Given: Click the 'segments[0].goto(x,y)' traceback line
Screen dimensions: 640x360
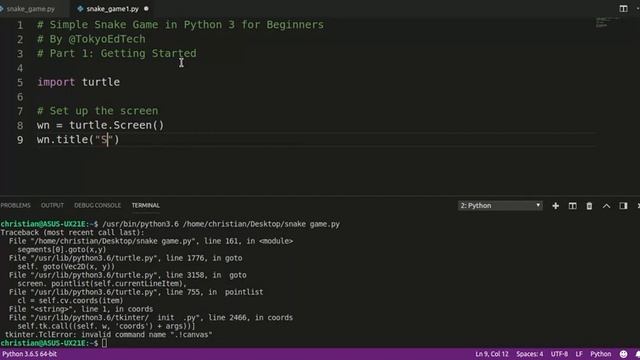Looking at the screenshot, I should (62, 249).
